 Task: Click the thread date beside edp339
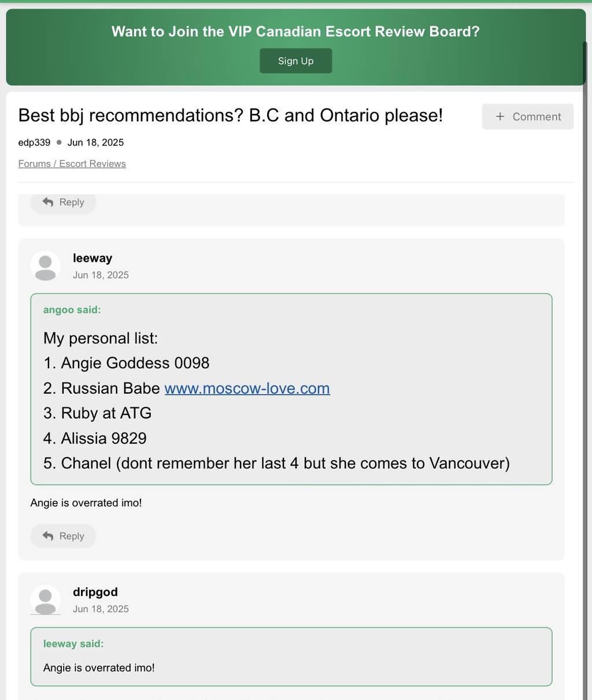tap(95, 142)
